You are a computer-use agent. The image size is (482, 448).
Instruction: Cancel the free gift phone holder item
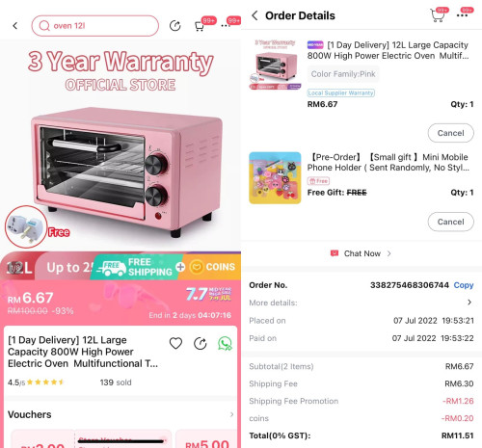click(450, 222)
